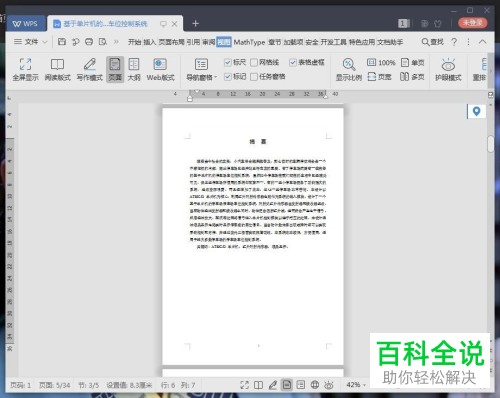Open the MathType tab
Viewport: 500px width, 398px height.
(249, 42)
